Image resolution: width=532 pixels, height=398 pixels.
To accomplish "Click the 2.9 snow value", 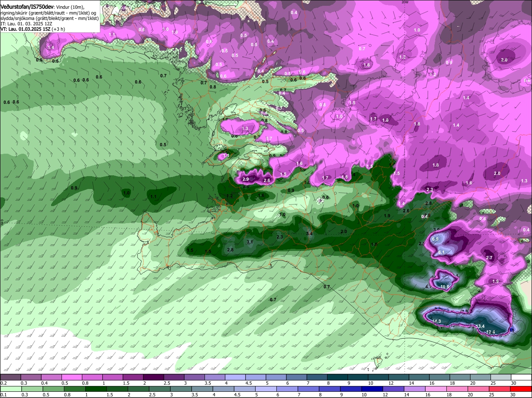I will 245,179.
